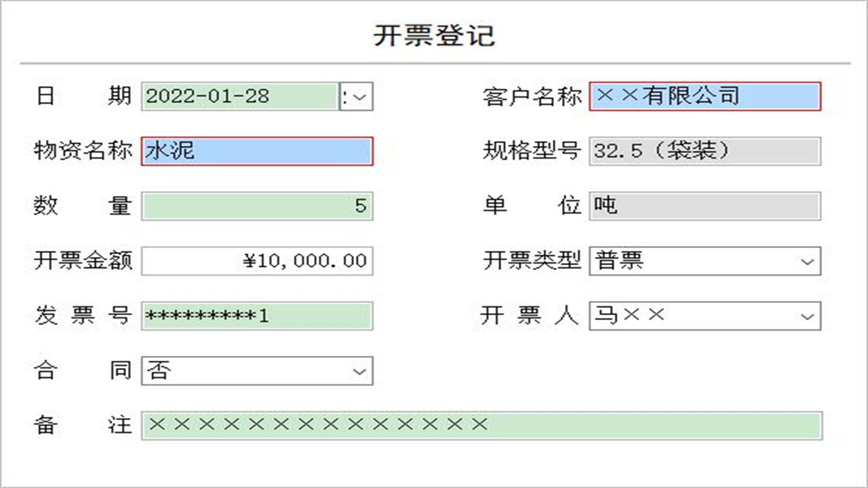
Task: Open the 开票人 dropdown showing 马××
Action: 807,315
